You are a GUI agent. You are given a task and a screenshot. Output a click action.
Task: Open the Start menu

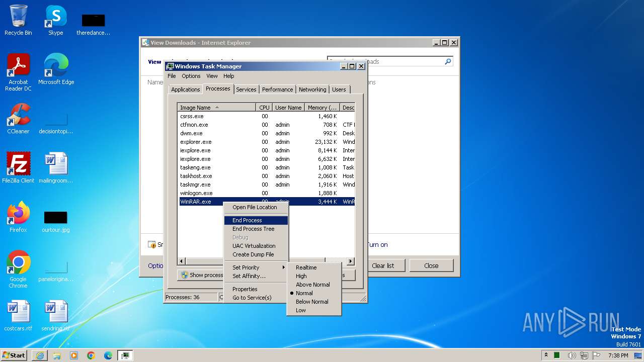(14, 355)
